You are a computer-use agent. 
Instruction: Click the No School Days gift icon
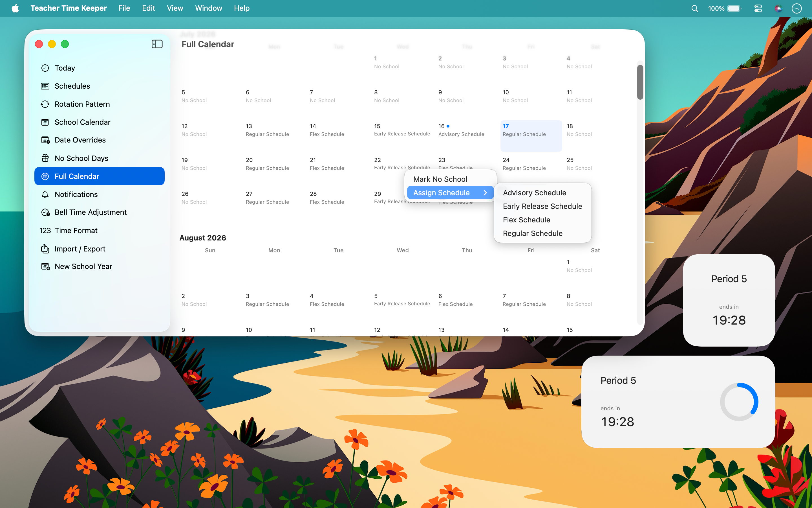[x=45, y=158]
